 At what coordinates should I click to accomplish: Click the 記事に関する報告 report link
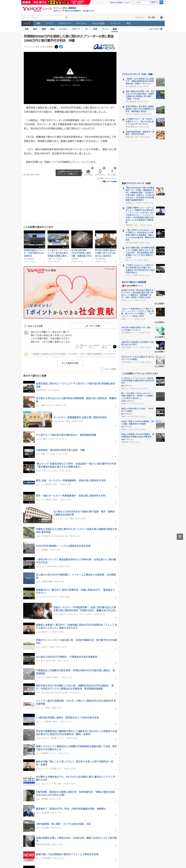(x=31, y=175)
